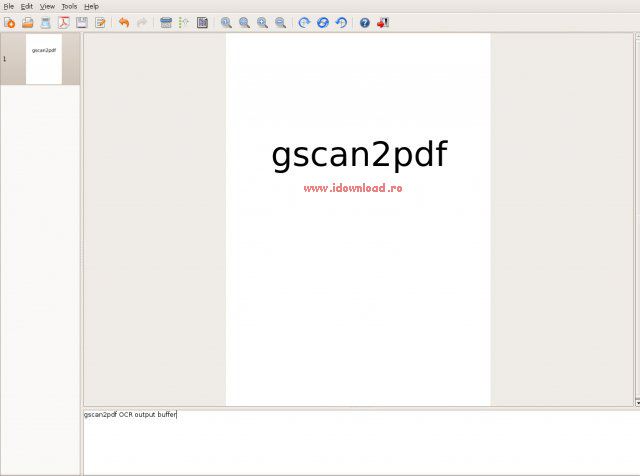640x476 pixels.
Task: Open the Edit menu
Action: tap(27, 7)
